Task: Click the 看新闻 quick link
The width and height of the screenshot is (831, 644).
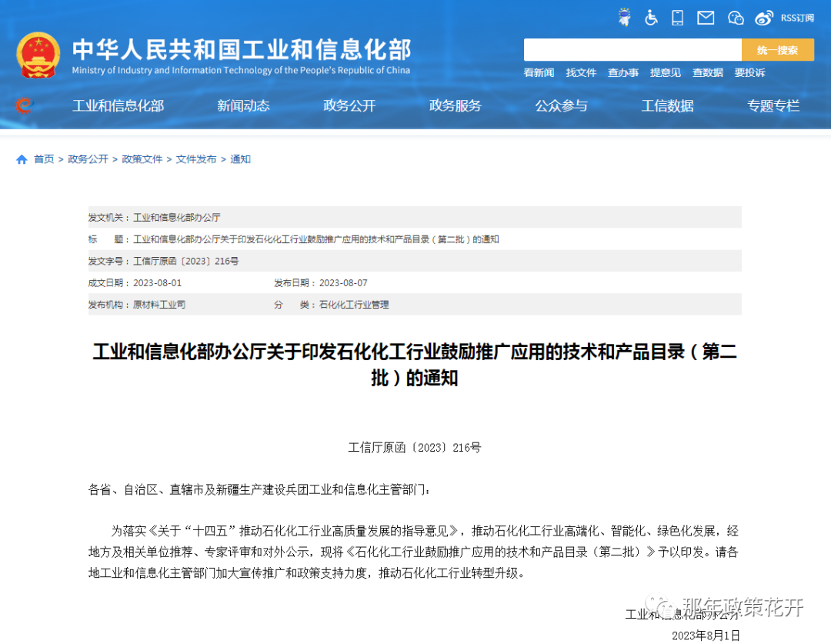Action: [539, 72]
